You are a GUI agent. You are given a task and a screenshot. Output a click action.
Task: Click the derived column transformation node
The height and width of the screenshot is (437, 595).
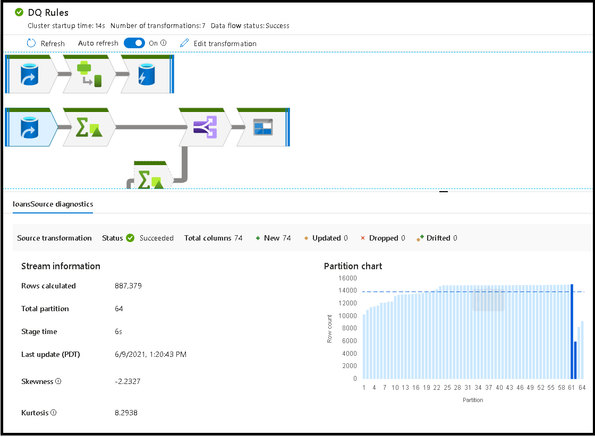coord(89,74)
